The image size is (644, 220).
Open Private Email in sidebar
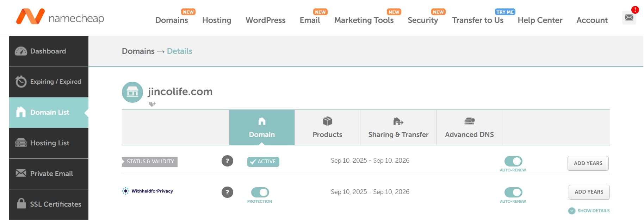49,174
